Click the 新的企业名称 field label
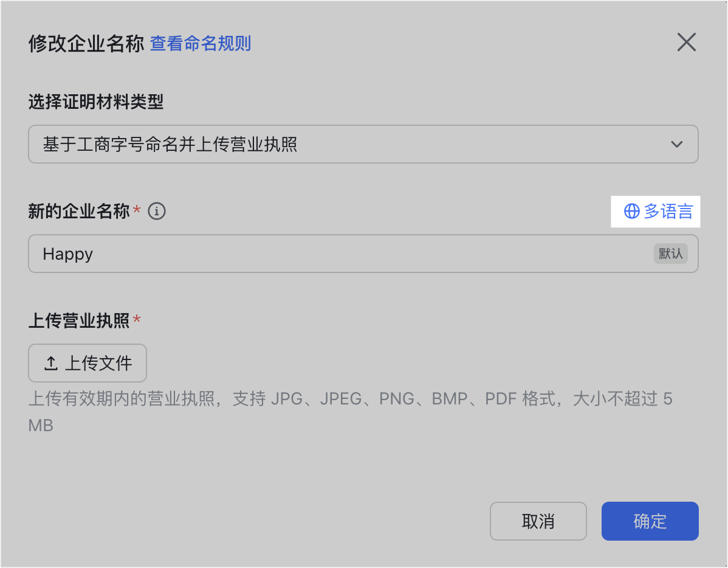Viewport: 728px width, 568px height. (79, 211)
